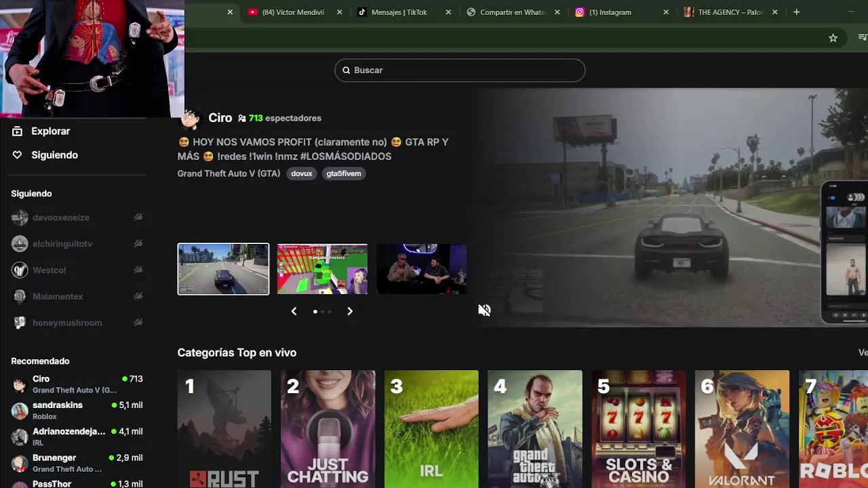Open Ciro recommended channel row
This screenshot has width=868, height=488.
(77, 384)
